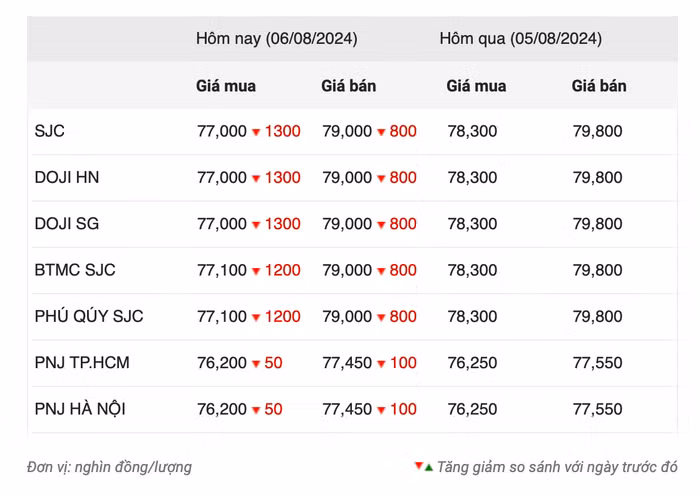700x496 pixels.
Task: Click the red down triangle in the legend
Action: tap(418, 466)
